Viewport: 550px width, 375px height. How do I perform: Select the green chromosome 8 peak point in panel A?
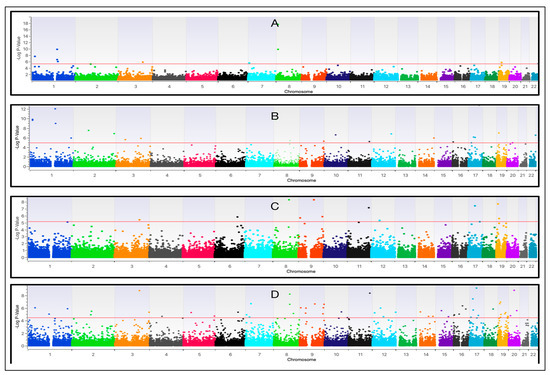(x=278, y=49)
